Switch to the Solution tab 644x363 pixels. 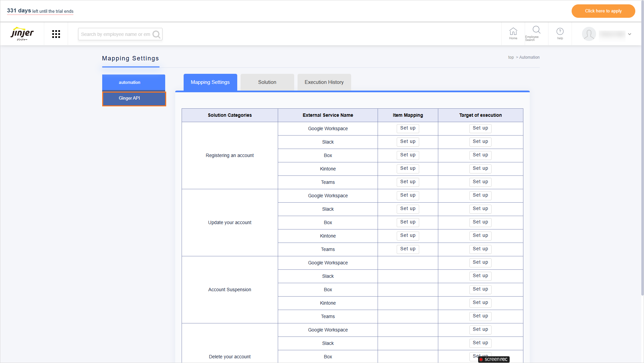coord(267,82)
